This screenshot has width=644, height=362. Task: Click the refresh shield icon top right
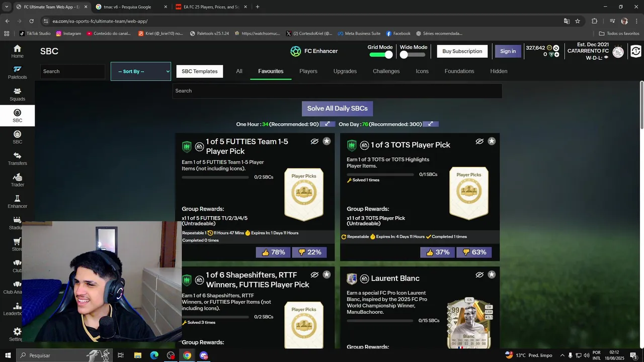pyautogui.click(x=636, y=51)
